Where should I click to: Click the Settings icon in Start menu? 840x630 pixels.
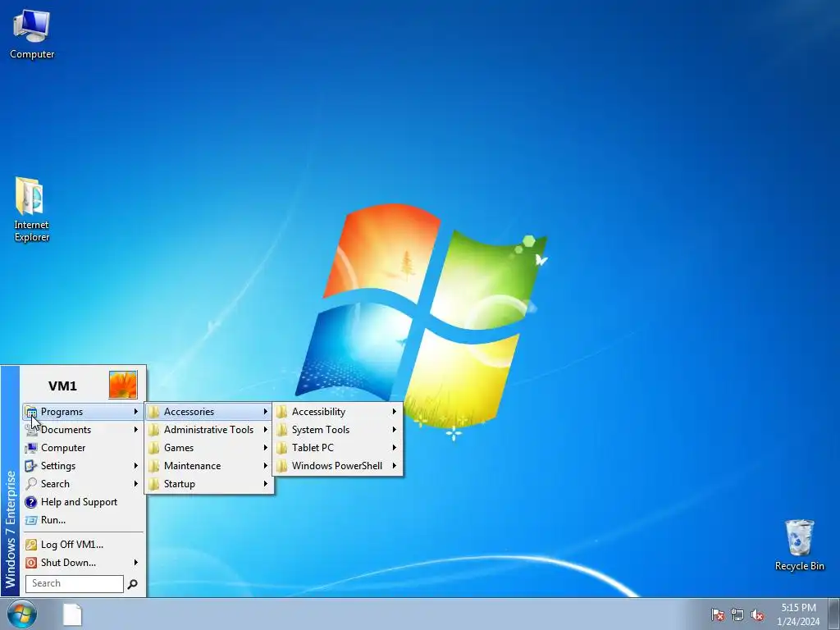pos(31,466)
